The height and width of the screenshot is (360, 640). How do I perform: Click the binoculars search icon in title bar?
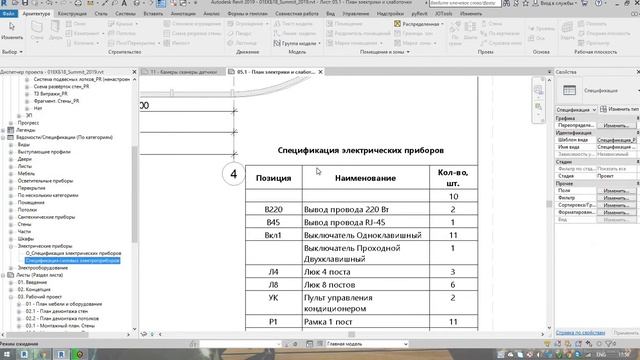coord(506,3)
